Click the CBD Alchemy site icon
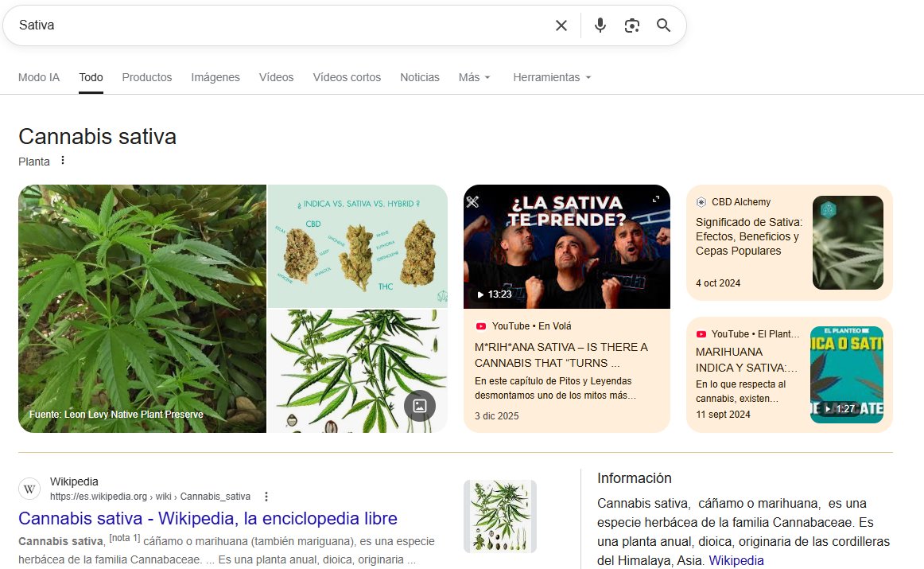Image resolution: width=924 pixels, height=569 pixels. point(701,201)
